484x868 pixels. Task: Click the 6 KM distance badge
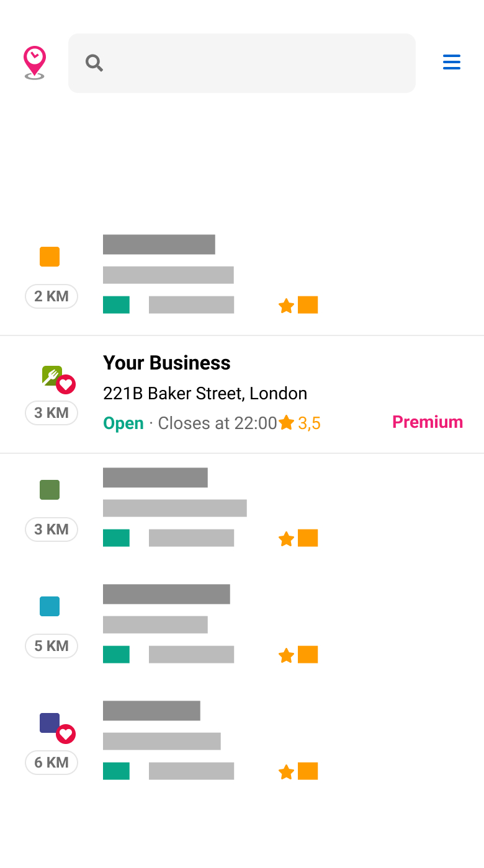click(x=52, y=763)
